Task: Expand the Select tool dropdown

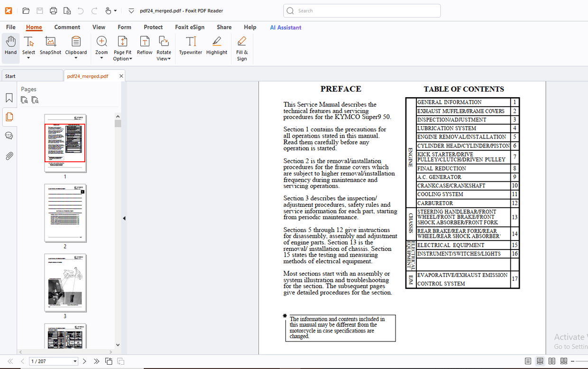Action: (x=28, y=58)
